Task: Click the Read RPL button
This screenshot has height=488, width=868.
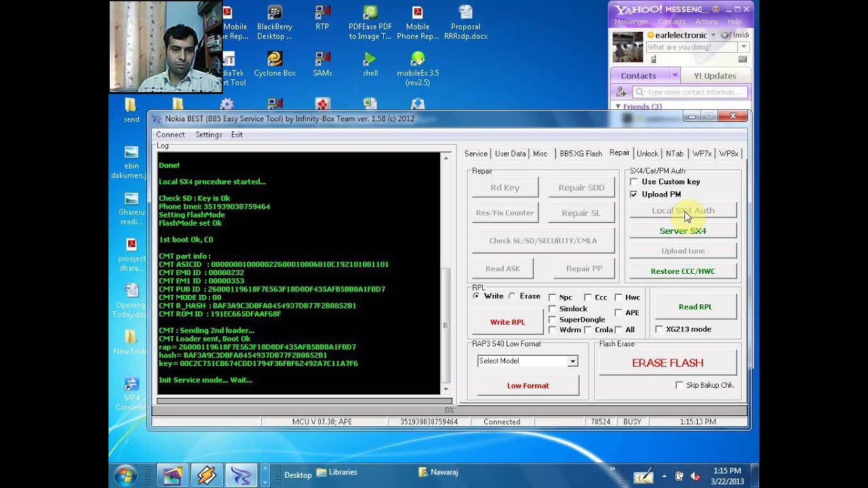Action: [695, 307]
